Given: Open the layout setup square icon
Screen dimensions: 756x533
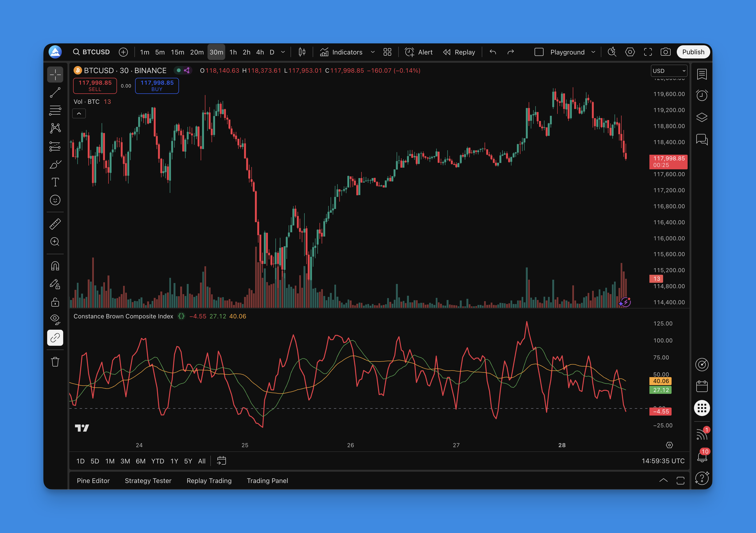Looking at the screenshot, I should [x=539, y=52].
